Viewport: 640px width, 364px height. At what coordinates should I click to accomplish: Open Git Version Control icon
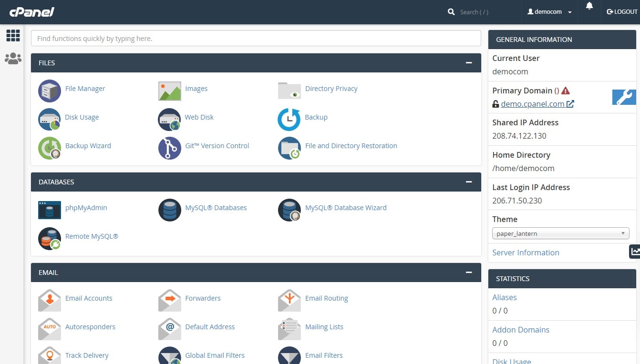170,148
